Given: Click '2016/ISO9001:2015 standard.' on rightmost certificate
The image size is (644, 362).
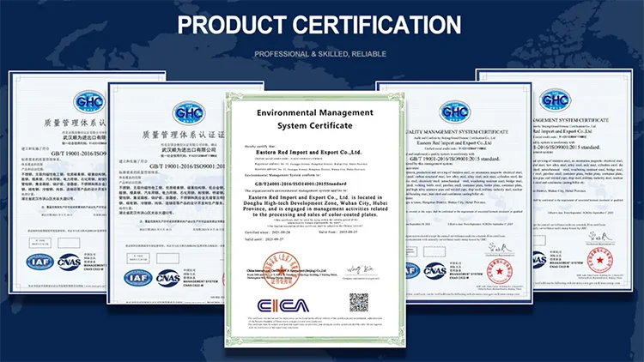Looking at the screenshot, I should (567, 147).
